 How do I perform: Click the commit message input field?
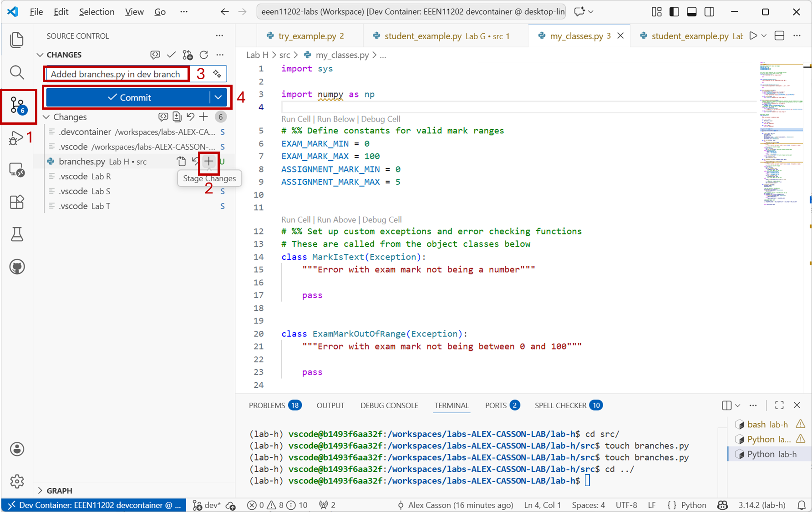tap(117, 74)
